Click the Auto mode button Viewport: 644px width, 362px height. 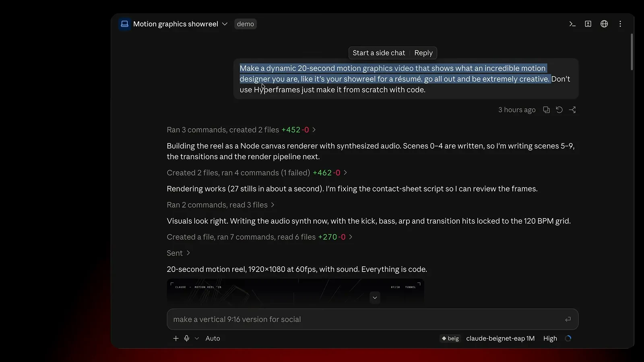213,339
